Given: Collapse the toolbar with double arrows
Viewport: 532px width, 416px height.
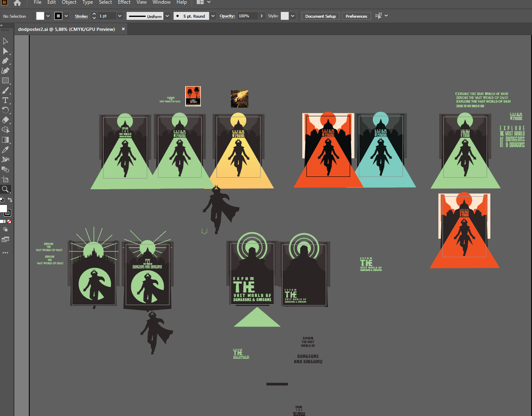Looking at the screenshot, I should (2, 26).
